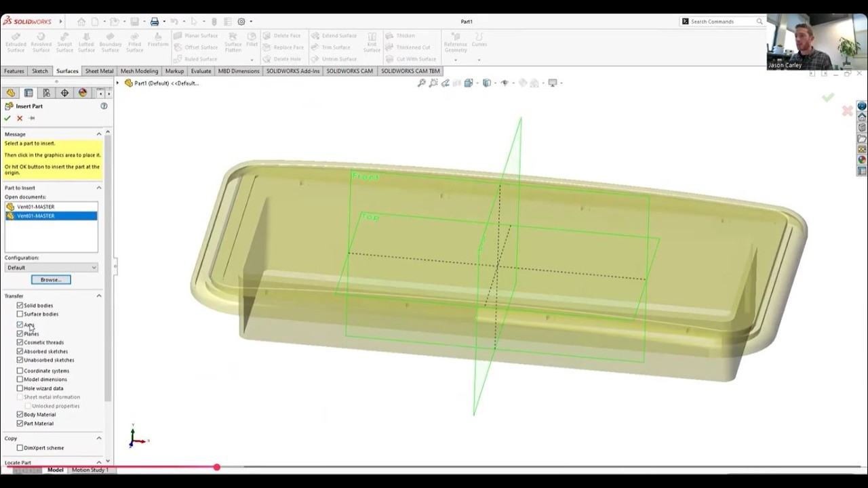Screen dimensions: 868x488
Task: Click green checkmark in graphics corner
Action: tap(828, 98)
